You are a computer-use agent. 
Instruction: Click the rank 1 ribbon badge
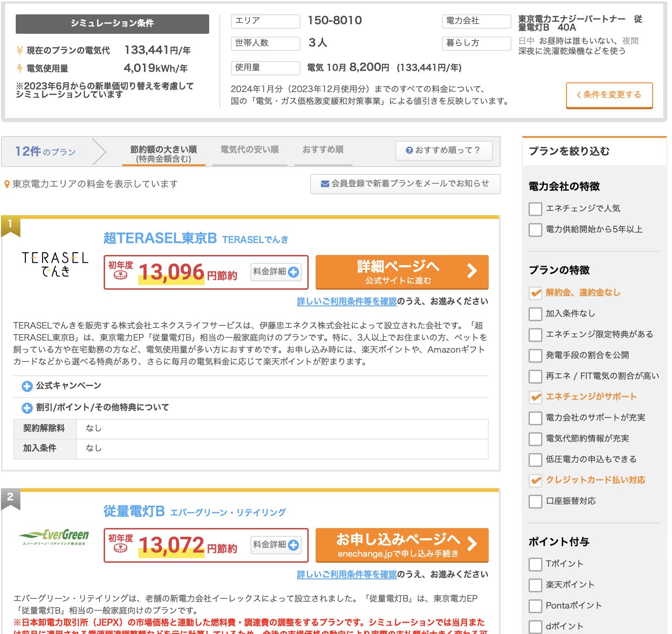(10, 226)
